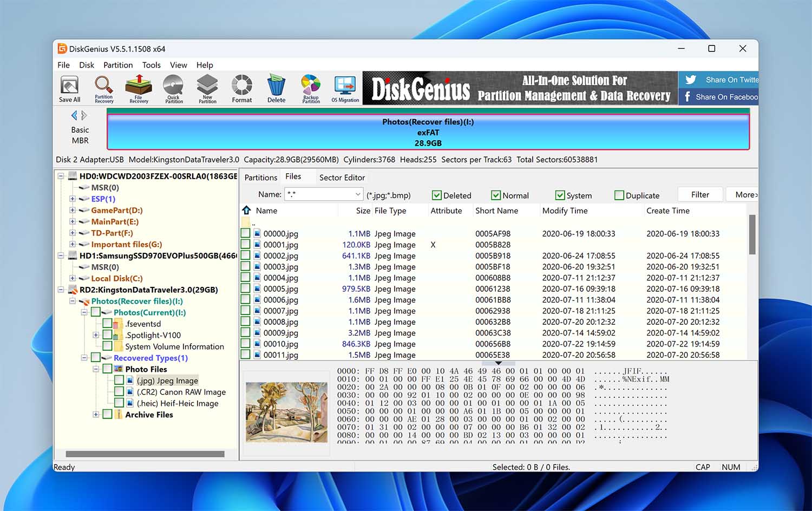The image size is (812, 511).
Task: Expand the GamePart(D:) tree node
Action: pyautogui.click(x=73, y=210)
